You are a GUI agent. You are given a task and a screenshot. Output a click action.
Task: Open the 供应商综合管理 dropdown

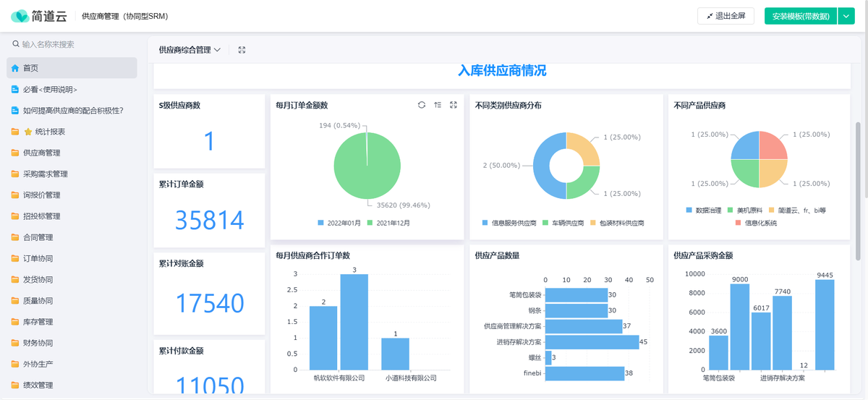pyautogui.click(x=190, y=50)
